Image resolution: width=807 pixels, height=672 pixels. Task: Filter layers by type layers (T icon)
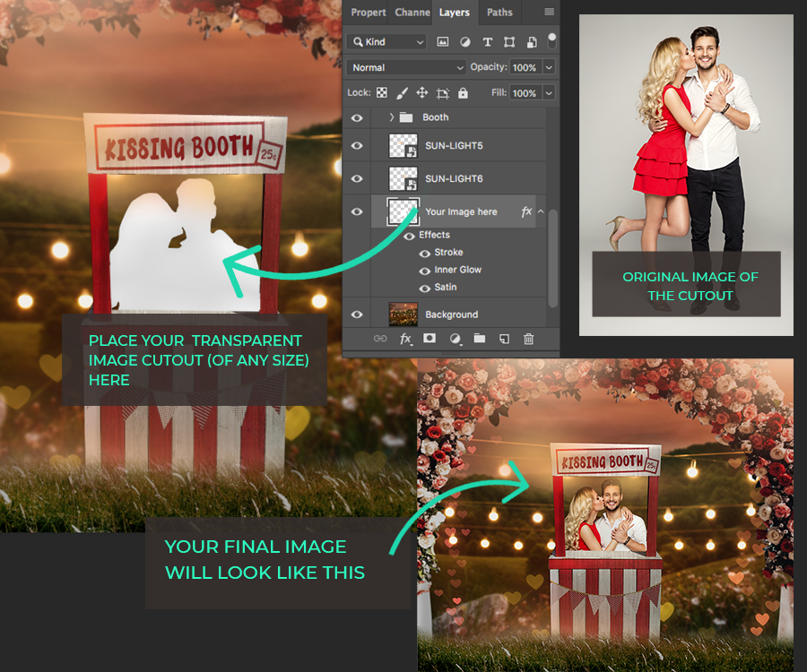[x=487, y=42]
